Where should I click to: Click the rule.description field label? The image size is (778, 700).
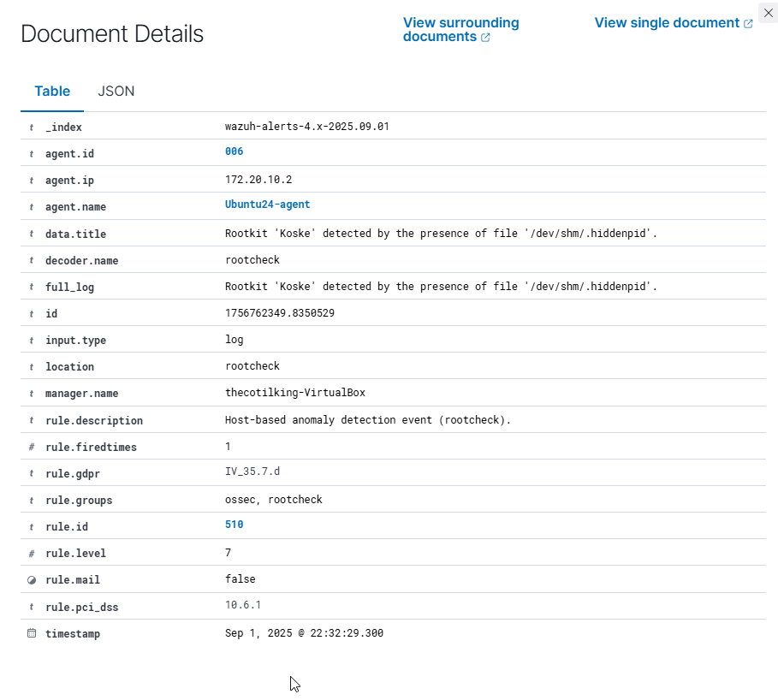pos(94,421)
